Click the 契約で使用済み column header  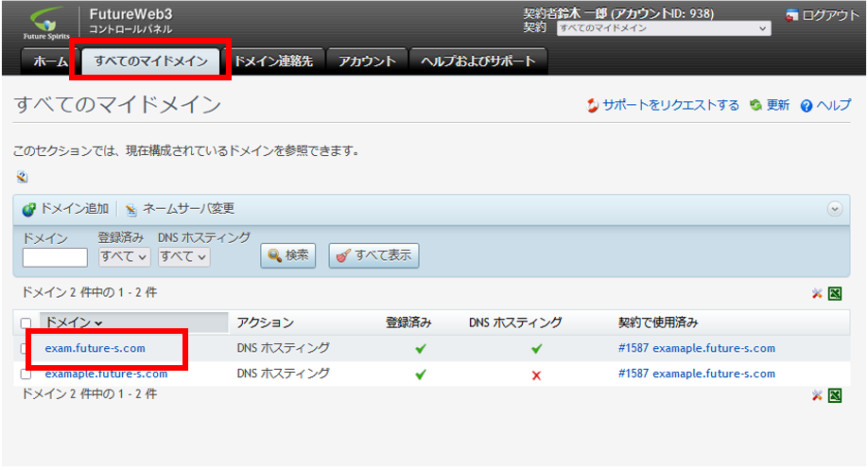click(x=658, y=323)
